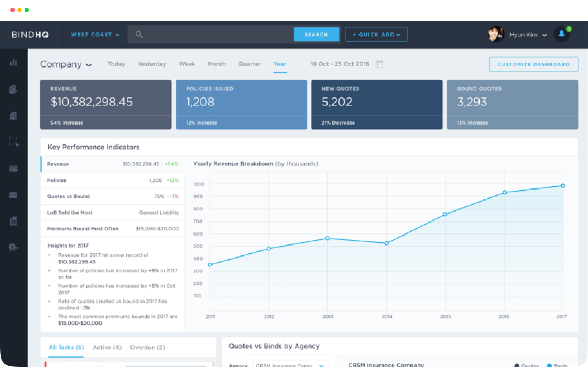The width and height of the screenshot is (588, 367).
Task: Click the Key Performance Indicators heading
Action: tap(93, 147)
